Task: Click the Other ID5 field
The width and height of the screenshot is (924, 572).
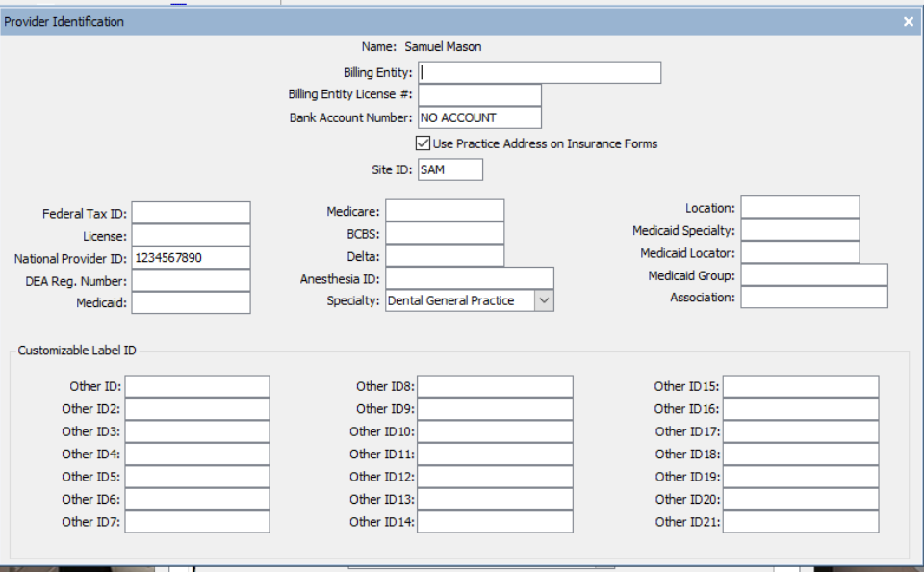Action: coord(197,477)
